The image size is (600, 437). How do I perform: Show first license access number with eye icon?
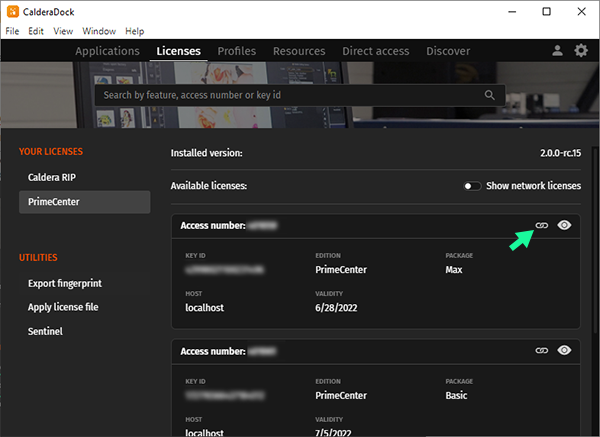[565, 226]
